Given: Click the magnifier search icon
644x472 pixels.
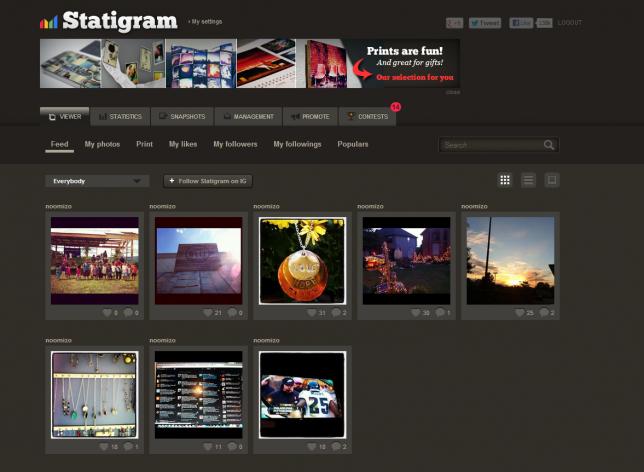Looking at the screenshot, I should click(549, 145).
